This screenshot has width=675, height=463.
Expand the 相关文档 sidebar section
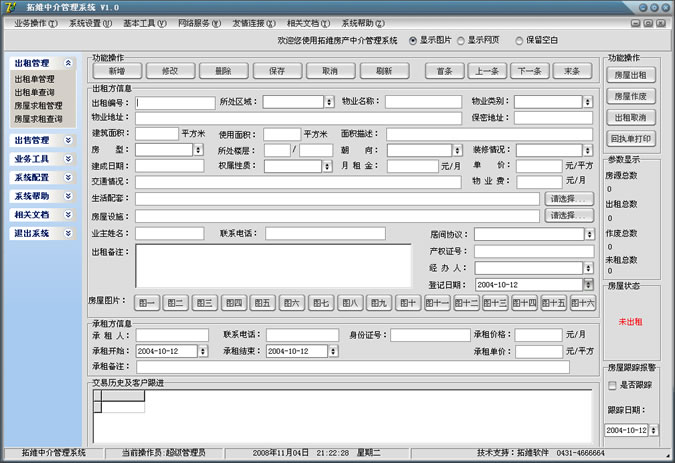pyautogui.click(x=68, y=215)
